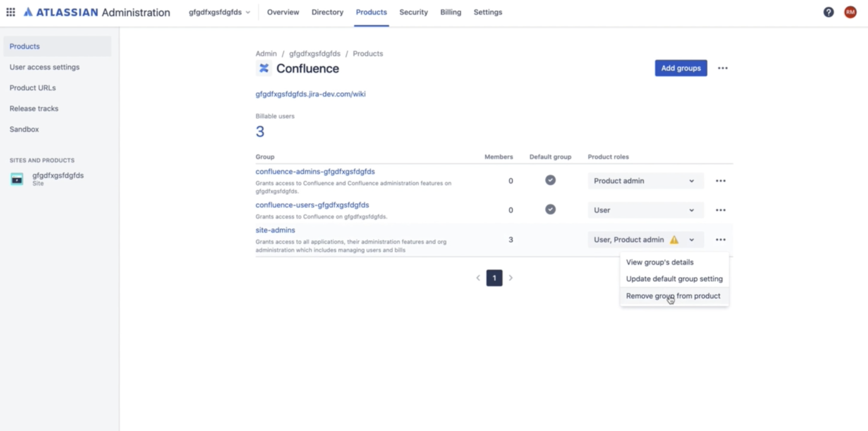868x431 pixels.
Task: Click the members count 0 for confluence-users
Action: coord(511,210)
